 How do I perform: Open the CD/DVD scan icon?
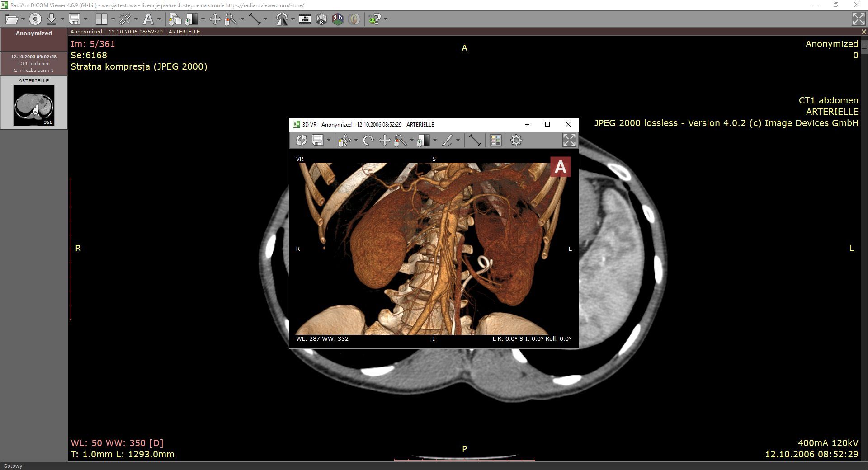click(x=35, y=19)
